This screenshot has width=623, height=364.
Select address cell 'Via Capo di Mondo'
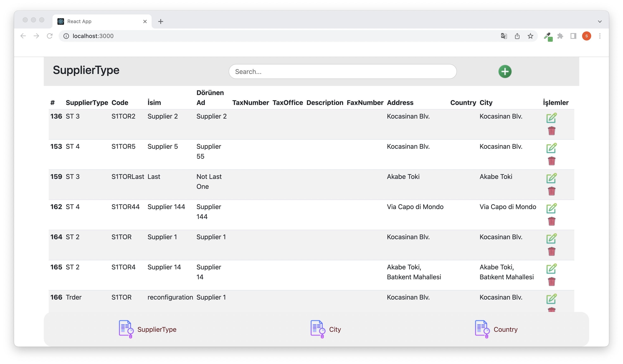point(415,207)
